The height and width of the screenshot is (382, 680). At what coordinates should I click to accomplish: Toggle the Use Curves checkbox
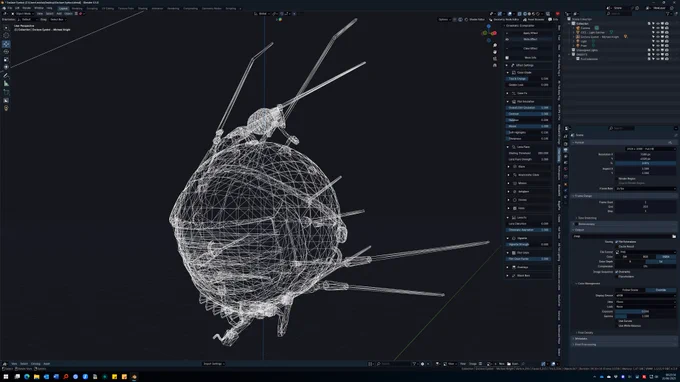coord(617,321)
